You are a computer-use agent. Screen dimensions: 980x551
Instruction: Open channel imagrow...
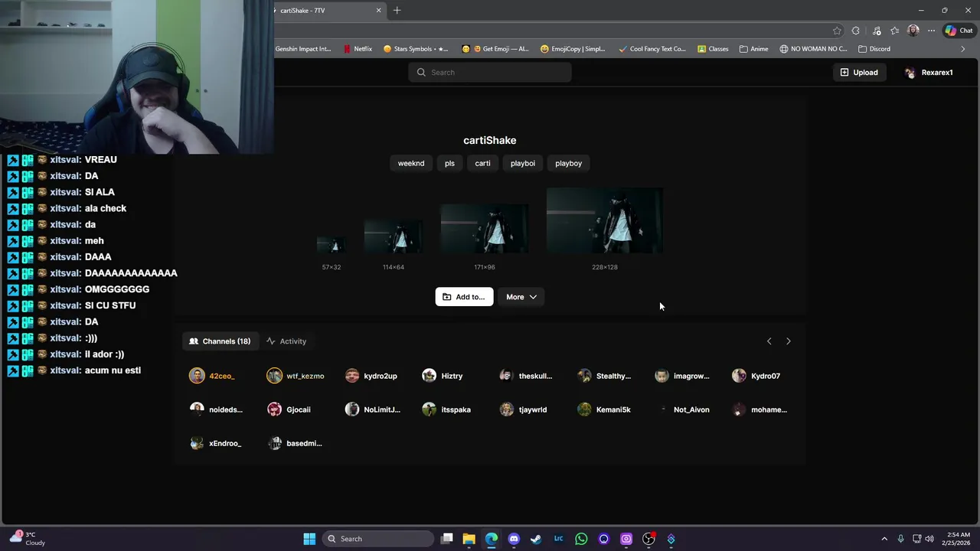pos(682,376)
